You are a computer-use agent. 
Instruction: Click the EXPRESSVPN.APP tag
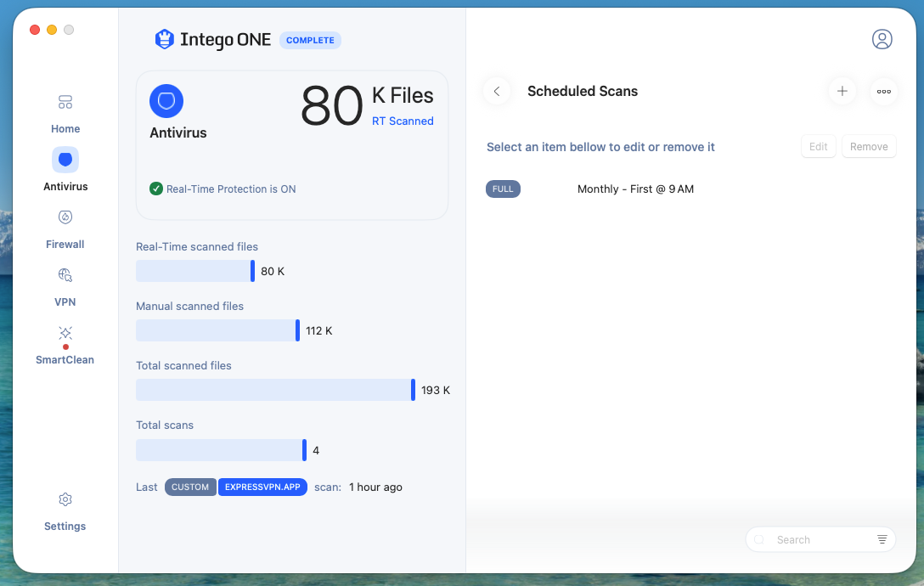tap(262, 487)
